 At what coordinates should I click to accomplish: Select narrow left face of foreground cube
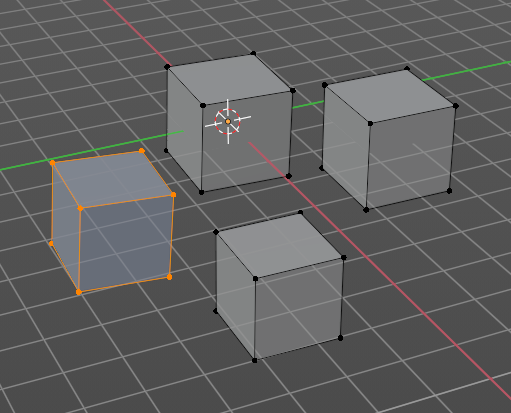pyautogui.click(x=235, y=296)
